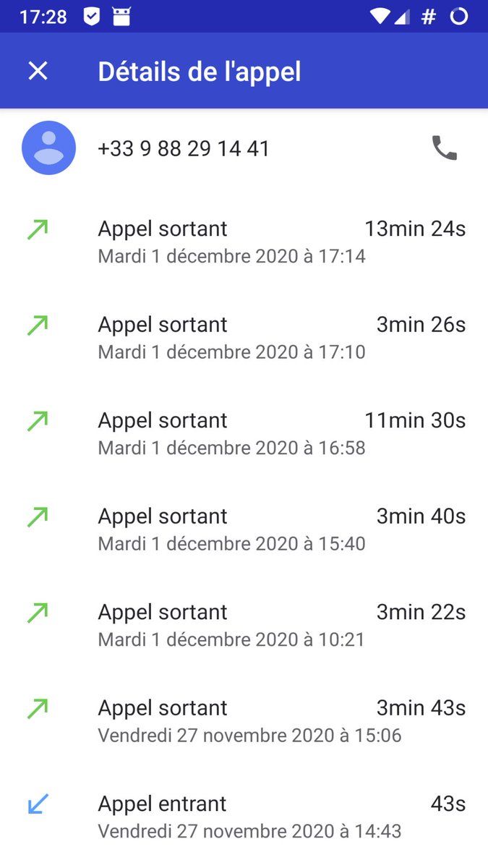488x868 pixels.
Task: Click the incoming call arrow icon
Action: click(x=38, y=804)
